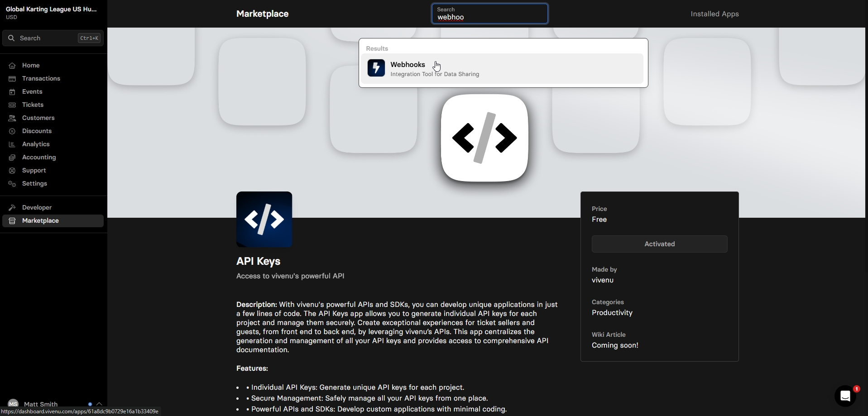Screen dimensions: 868x416
Task: Click the Customers people icon
Action: 12,118
